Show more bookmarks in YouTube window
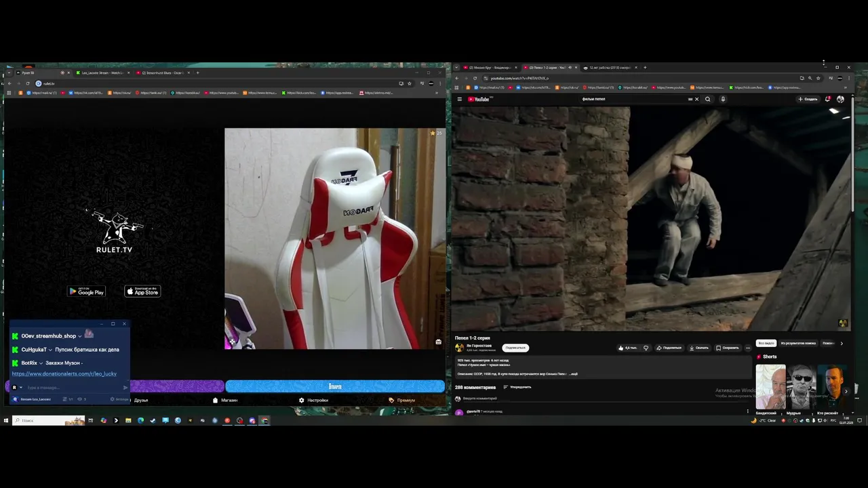Viewport: 868px width, 488px height. 845,87
